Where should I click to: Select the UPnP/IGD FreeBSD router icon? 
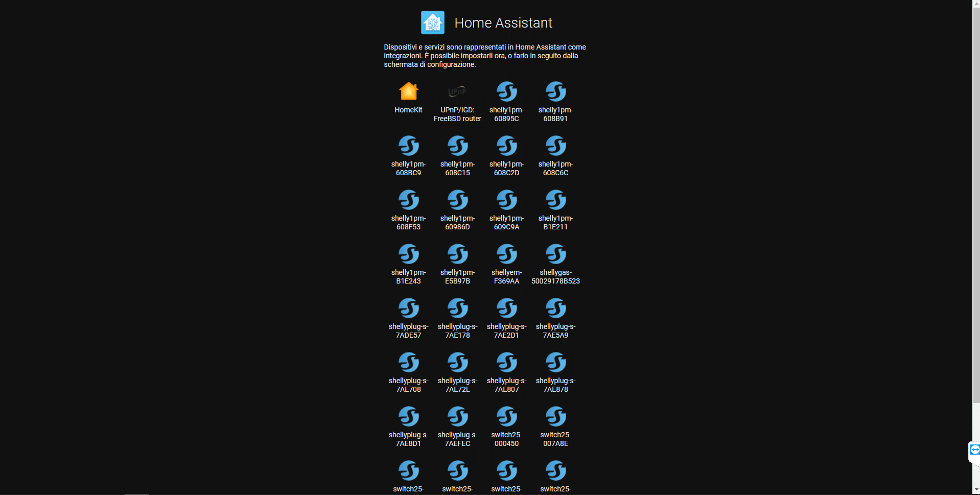point(457,91)
